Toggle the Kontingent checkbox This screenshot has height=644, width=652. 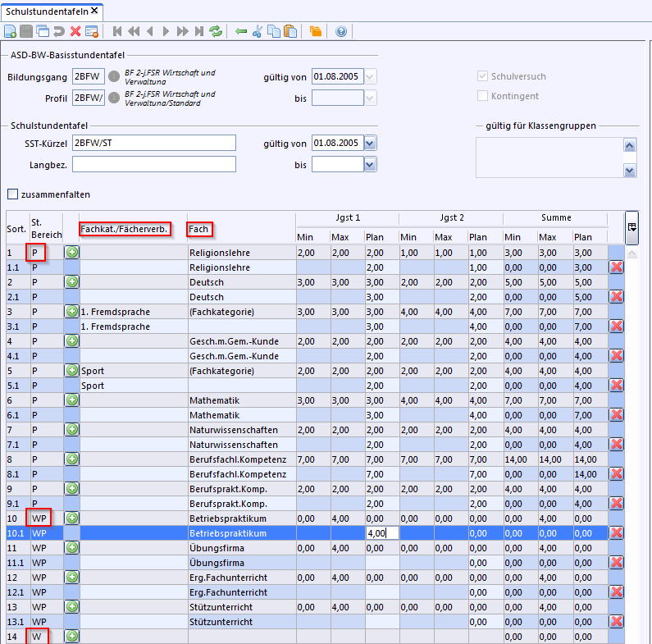(x=483, y=96)
